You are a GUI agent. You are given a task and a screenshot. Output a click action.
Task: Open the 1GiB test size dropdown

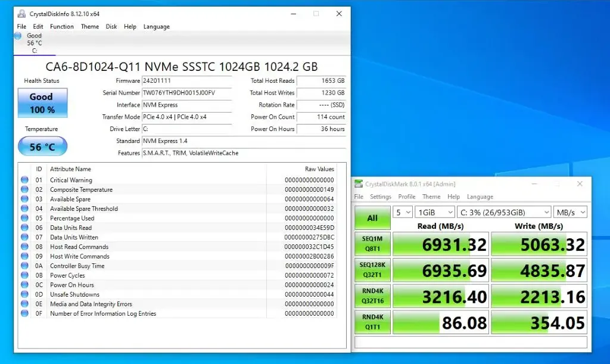(434, 212)
